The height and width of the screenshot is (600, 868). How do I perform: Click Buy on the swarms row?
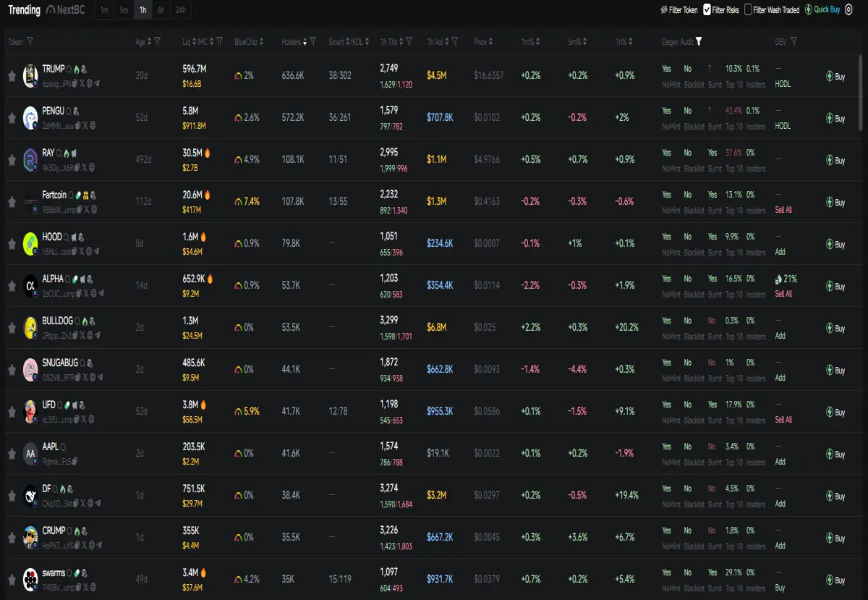point(835,580)
